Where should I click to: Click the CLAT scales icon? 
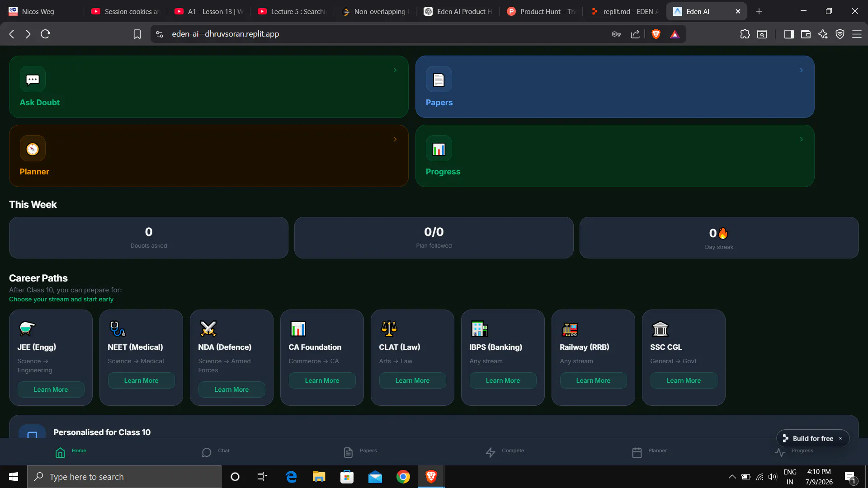pos(389,328)
